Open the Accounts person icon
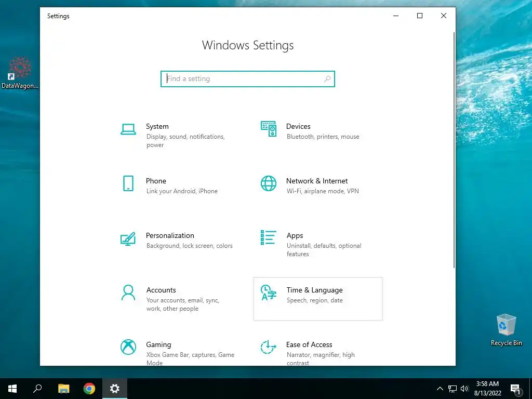The height and width of the screenshot is (399, 532). (x=128, y=292)
